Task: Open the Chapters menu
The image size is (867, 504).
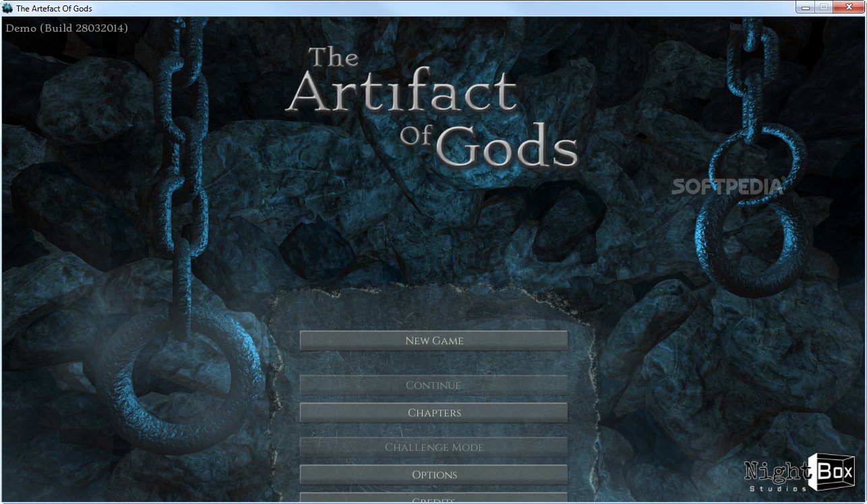Action: pos(433,412)
